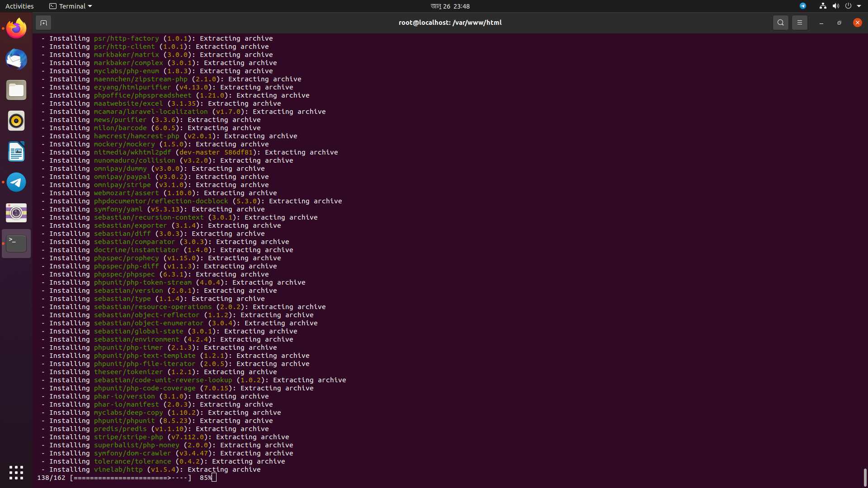Click the sebastian/code-unit-reverse-lookup package name
868x488 pixels.
pyautogui.click(x=163, y=380)
